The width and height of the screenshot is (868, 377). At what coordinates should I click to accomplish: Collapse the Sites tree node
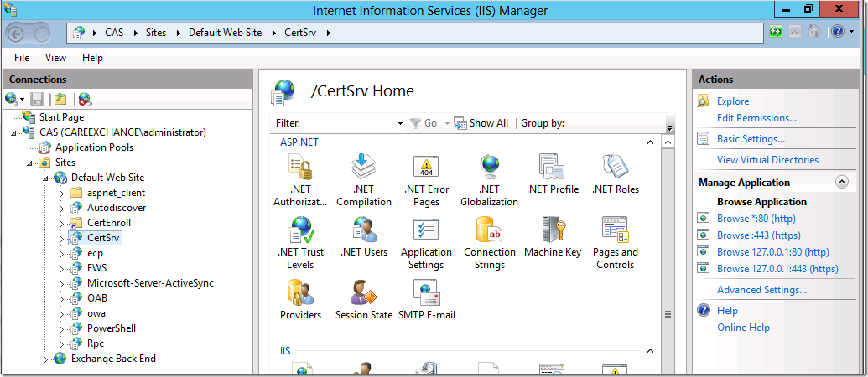[x=30, y=163]
